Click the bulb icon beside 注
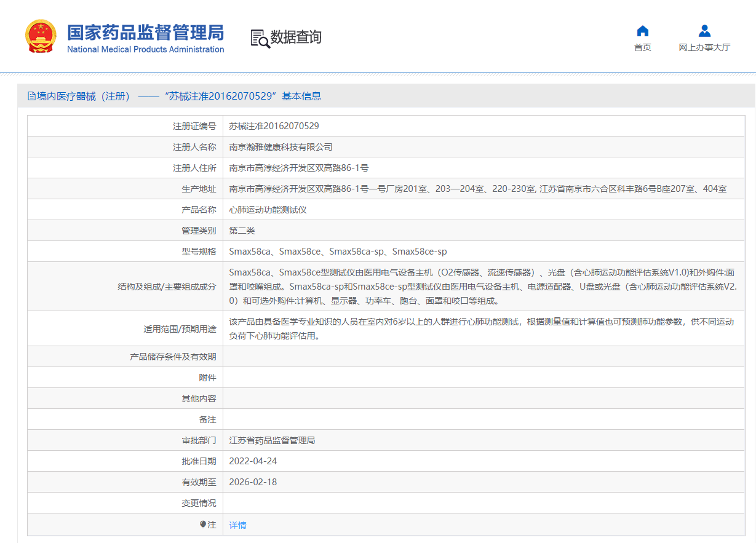756x543 pixels. tap(203, 525)
